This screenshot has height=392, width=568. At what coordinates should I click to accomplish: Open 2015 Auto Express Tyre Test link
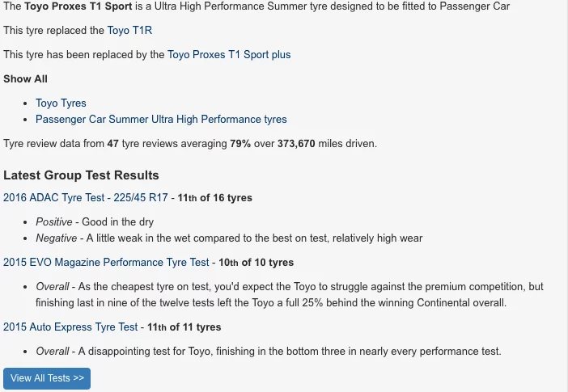70,327
